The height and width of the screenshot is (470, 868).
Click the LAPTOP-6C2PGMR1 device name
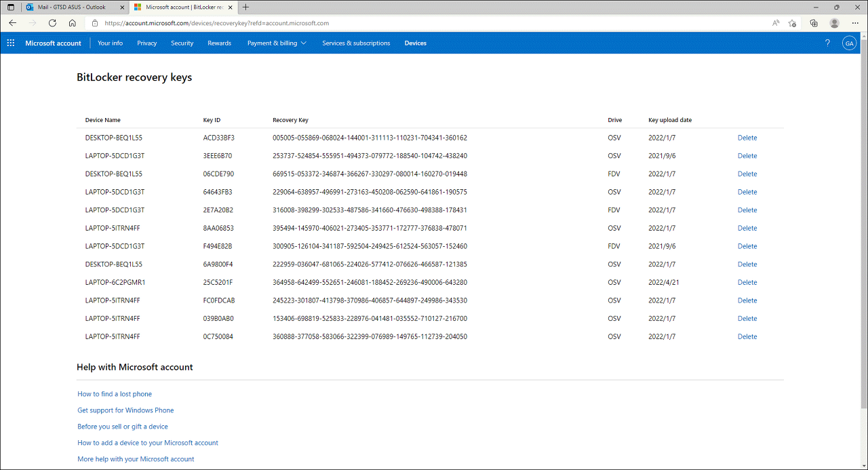coord(115,282)
